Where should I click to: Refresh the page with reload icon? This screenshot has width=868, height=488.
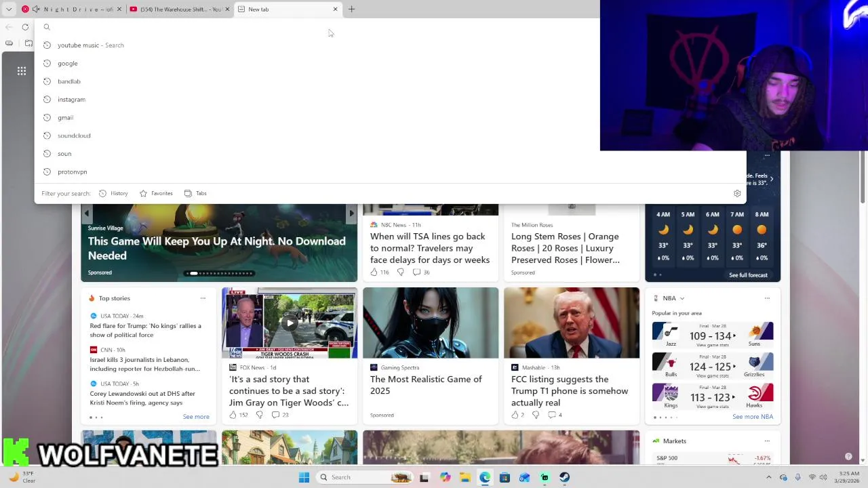[25, 27]
